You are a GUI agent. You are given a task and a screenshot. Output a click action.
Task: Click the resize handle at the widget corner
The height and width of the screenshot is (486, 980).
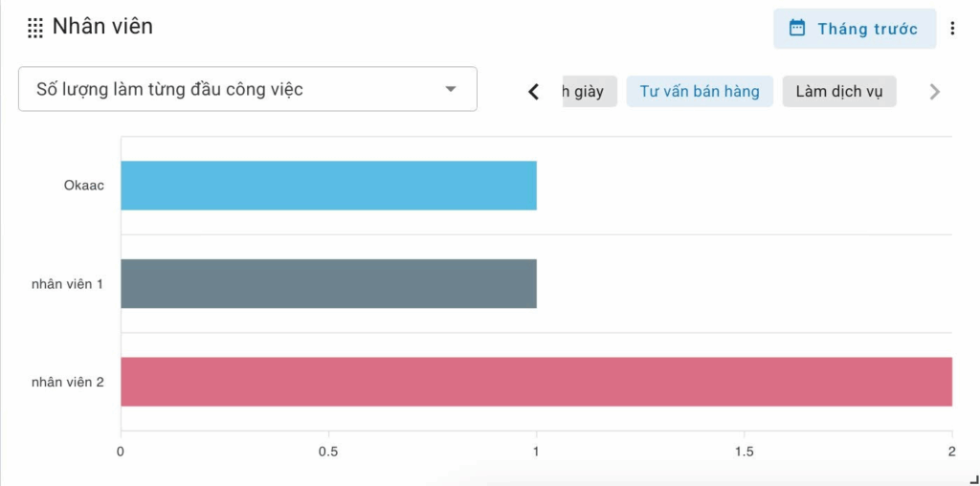pos(972,478)
